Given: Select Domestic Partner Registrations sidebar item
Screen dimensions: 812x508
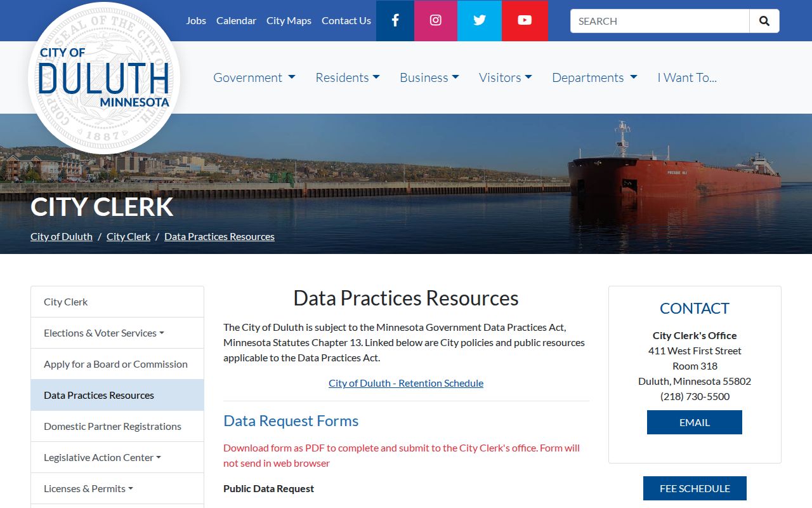Looking at the screenshot, I should coord(117,426).
